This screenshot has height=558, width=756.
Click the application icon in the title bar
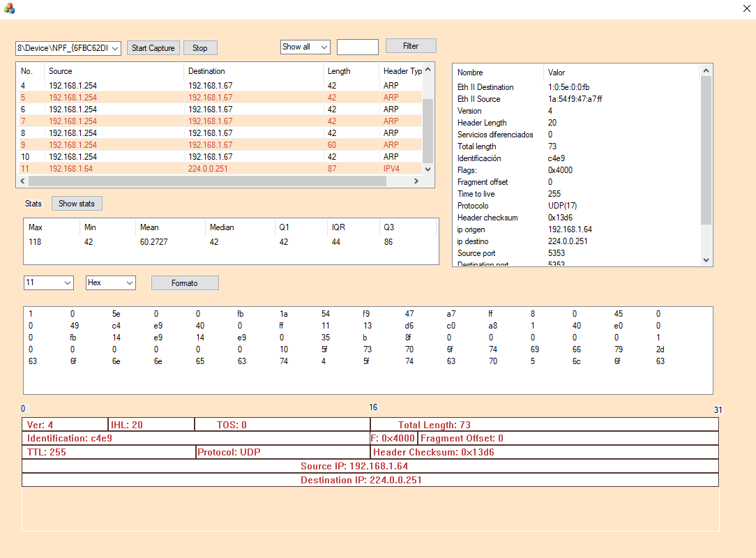coord(10,8)
